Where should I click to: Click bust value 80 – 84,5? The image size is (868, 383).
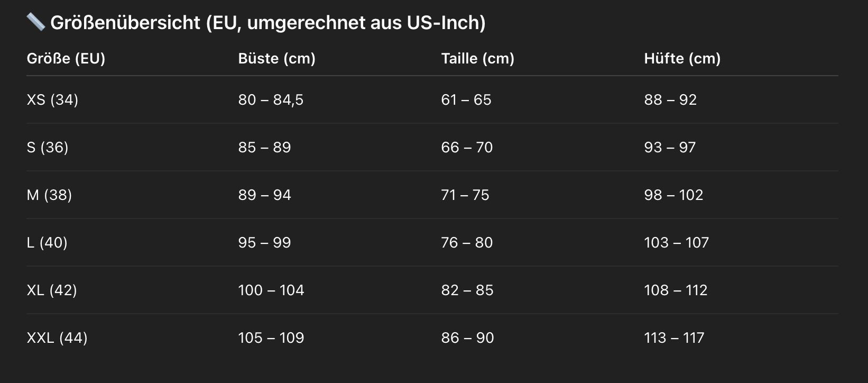(271, 99)
